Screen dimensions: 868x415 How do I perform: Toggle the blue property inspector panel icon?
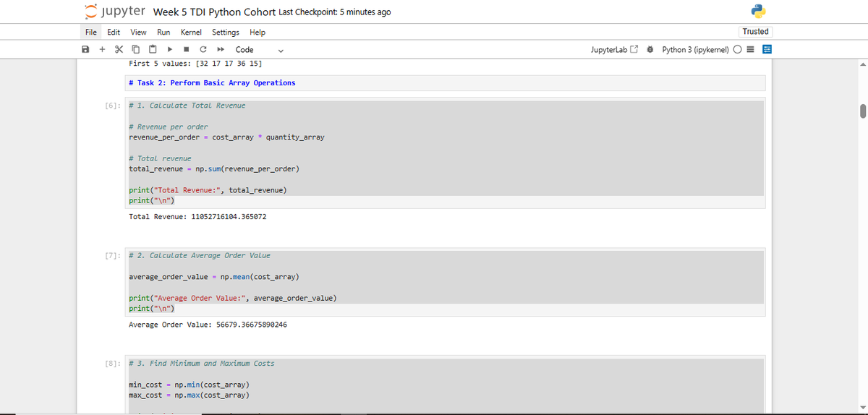click(767, 50)
